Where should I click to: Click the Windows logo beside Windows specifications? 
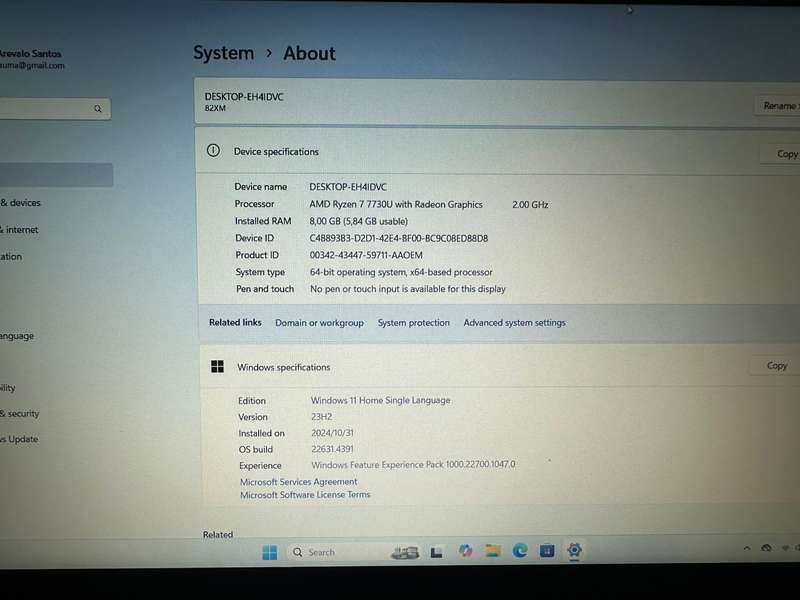pos(217,366)
